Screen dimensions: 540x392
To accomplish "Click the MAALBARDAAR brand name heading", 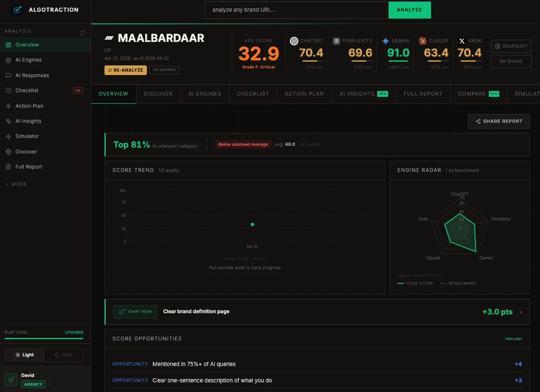I will 161,38.
